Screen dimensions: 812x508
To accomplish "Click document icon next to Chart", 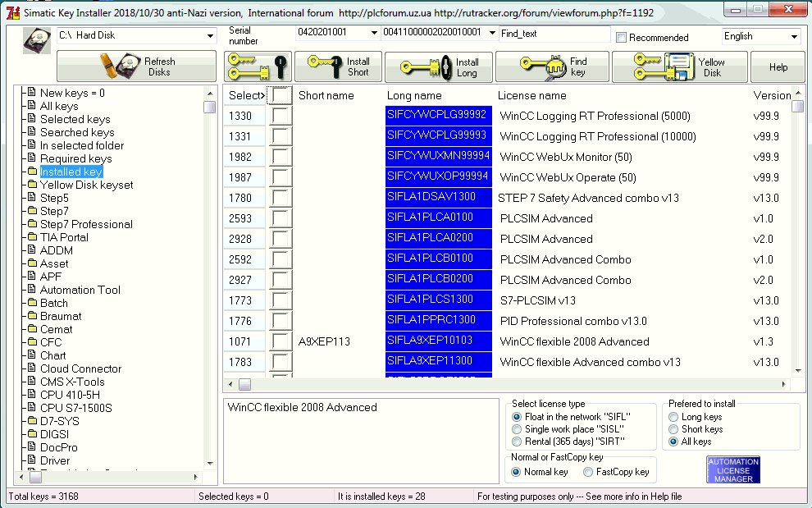I will pyautogui.click(x=32, y=355).
